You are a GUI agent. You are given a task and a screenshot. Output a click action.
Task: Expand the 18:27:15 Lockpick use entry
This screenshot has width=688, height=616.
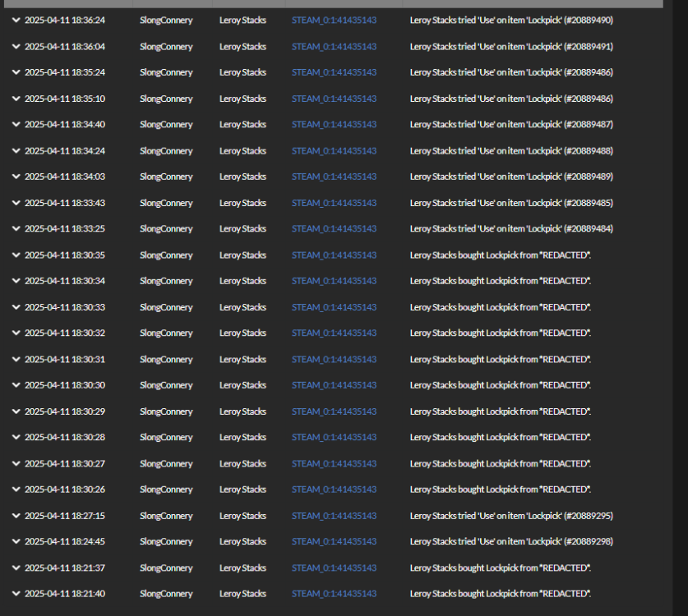(16, 515)
